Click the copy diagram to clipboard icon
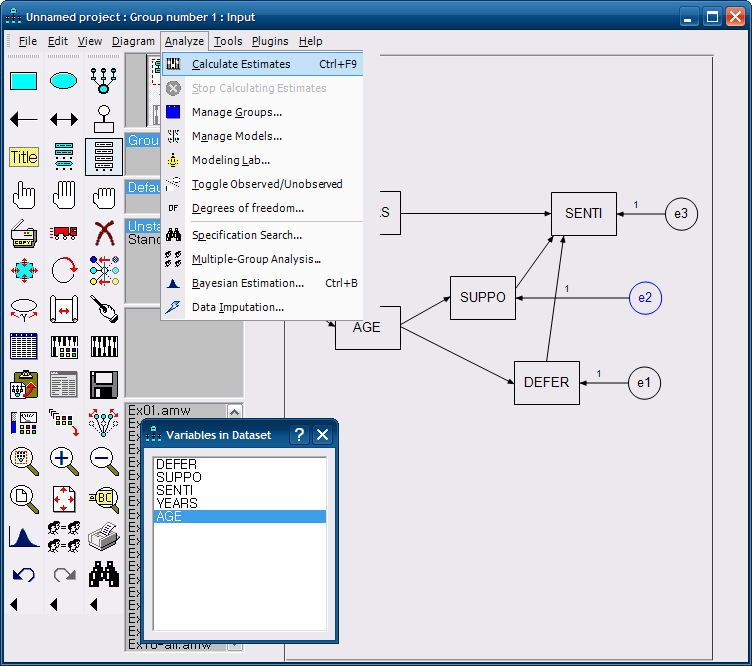The height and width of the screenshot is (666, 752). 24,385
